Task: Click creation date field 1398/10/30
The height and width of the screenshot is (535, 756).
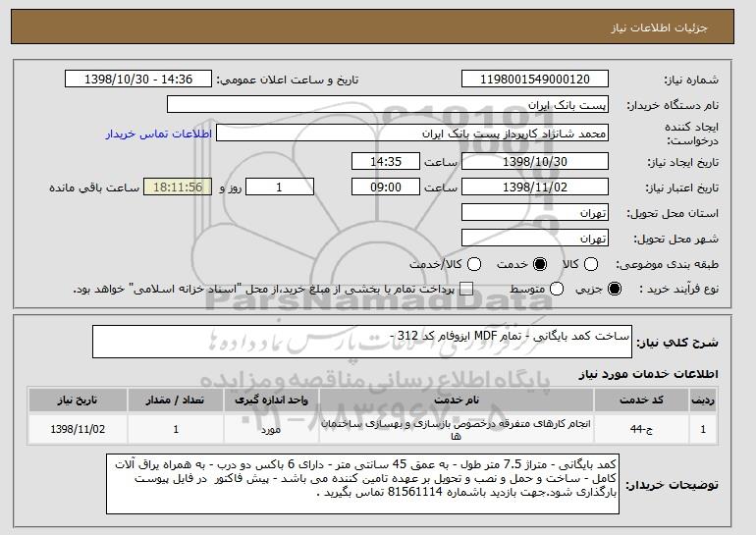Action: tap(535, 161)
